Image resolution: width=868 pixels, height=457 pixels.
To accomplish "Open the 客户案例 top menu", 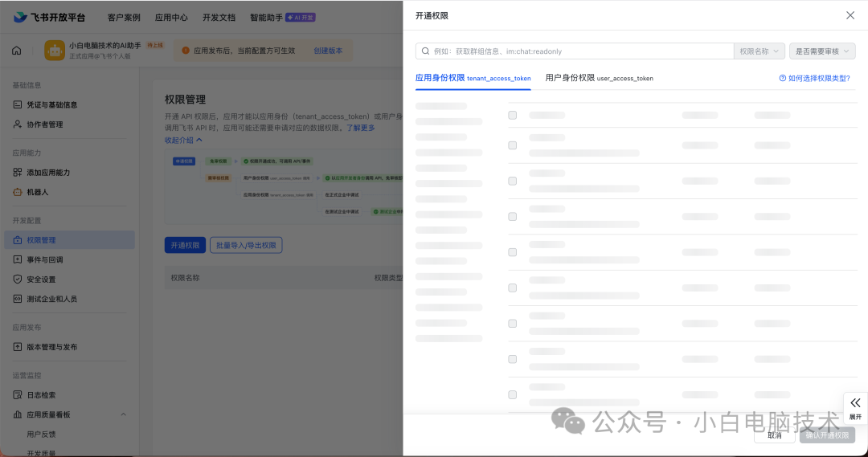I will (124, 17).
